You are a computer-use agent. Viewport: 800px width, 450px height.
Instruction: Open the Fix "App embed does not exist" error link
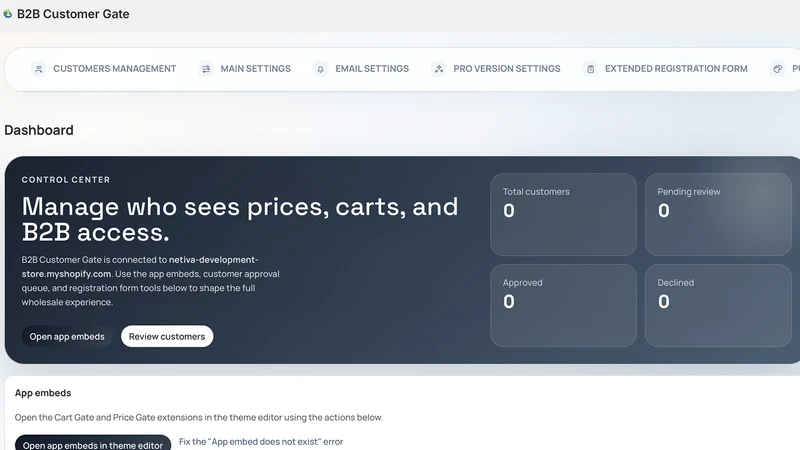(x=261, y=442)
